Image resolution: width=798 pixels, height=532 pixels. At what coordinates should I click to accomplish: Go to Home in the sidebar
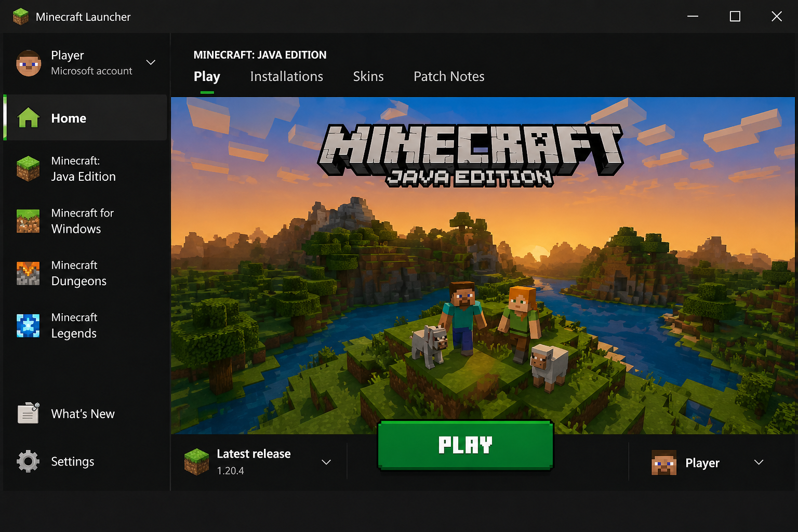pyautogui.click(x=85, y=118)
